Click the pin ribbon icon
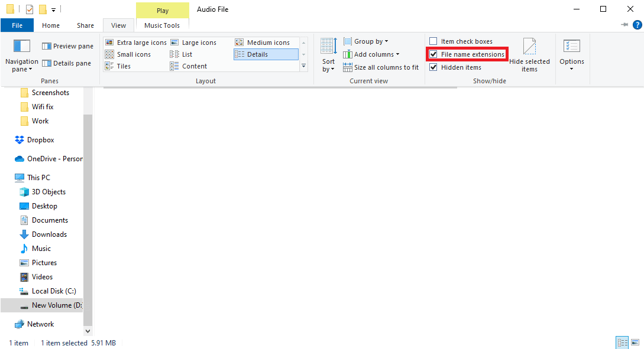The width and height of the screenshot is (644, 349). tap(624, 25)
